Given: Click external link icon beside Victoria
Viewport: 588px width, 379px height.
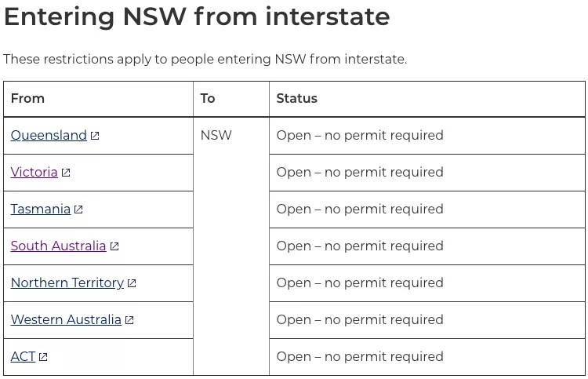Looking at the screenshot, I should tap(66, 173).
